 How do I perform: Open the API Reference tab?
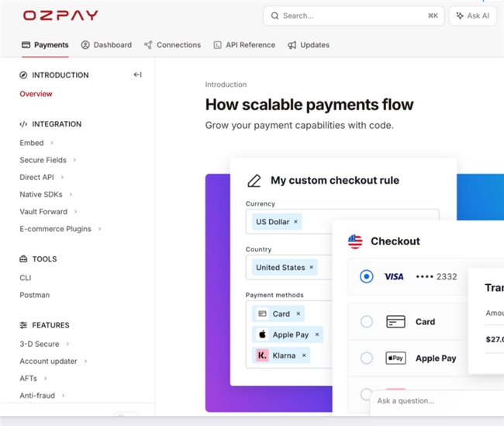tap(243, 45)
